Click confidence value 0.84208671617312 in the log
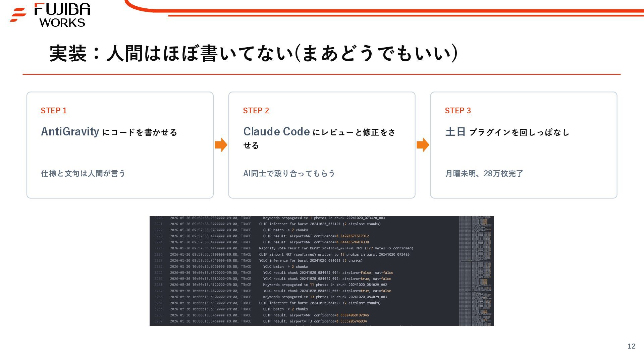 [353, 236]
